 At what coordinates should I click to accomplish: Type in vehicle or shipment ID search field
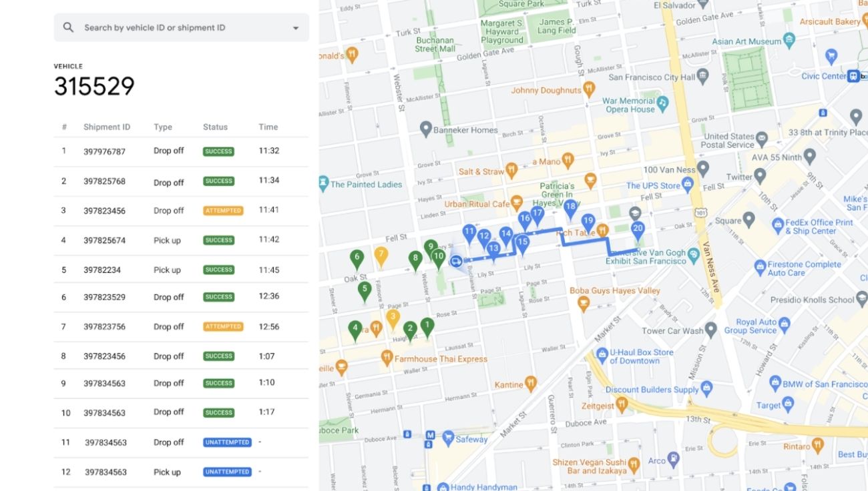pyautogui.click(x=180, y=28)
